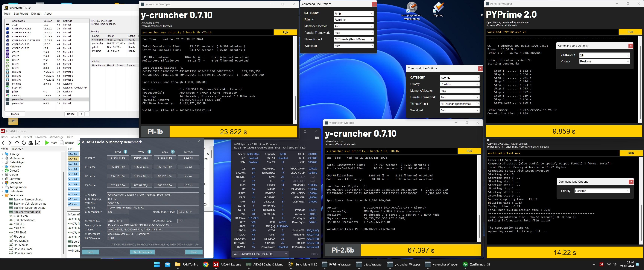Click the AIDA64 refresh icon
The width and height of the screenshot is (644, 270).
24,143
